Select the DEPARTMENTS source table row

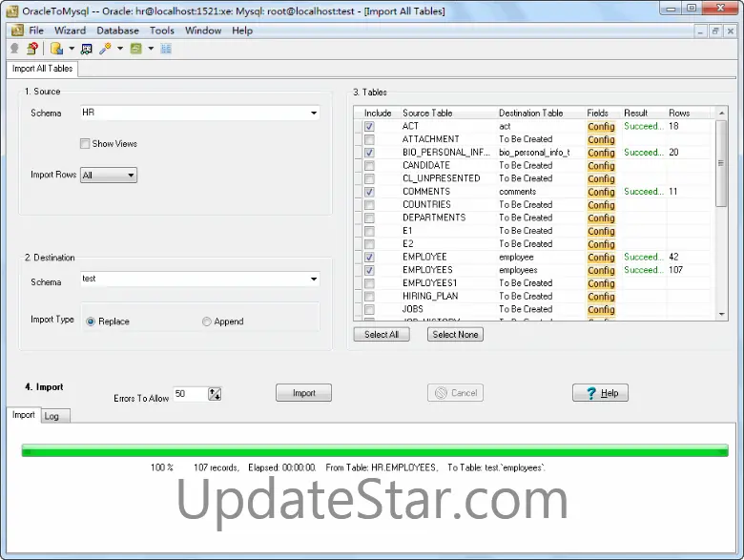tap(434, 218)
